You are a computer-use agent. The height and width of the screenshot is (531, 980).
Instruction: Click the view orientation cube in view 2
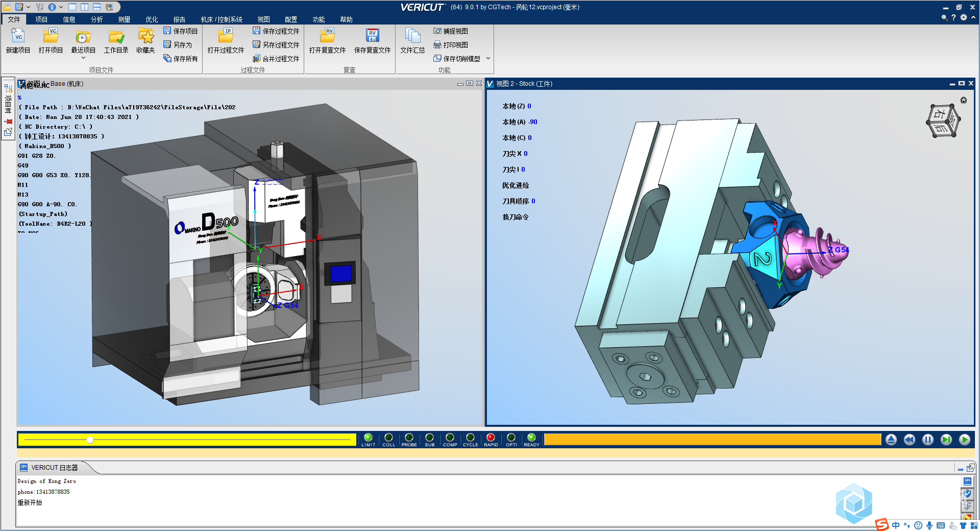pos(943,121)
